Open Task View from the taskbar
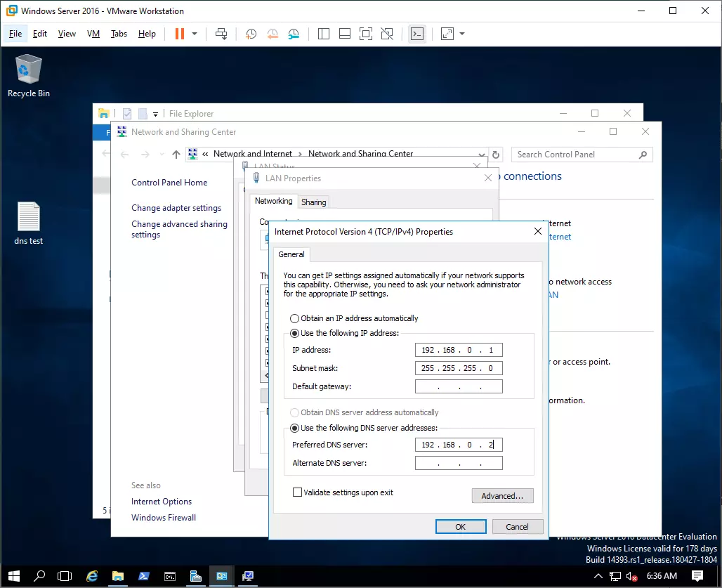Viewport: 722px width, 588px height. click(x=65, y=576)
